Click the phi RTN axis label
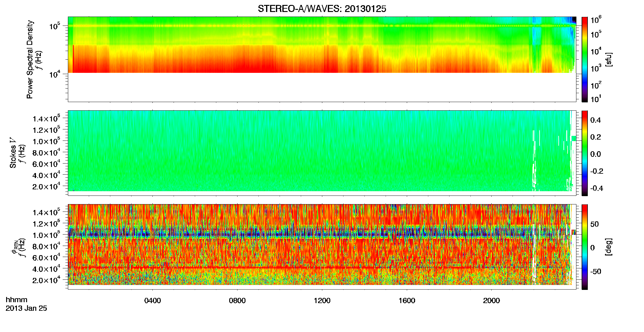 point(14,247)
